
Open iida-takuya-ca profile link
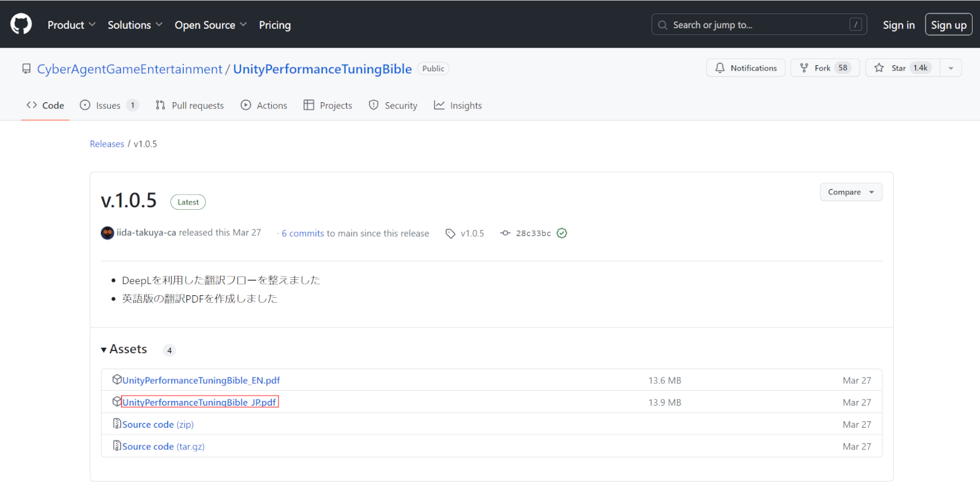point(146,233)
